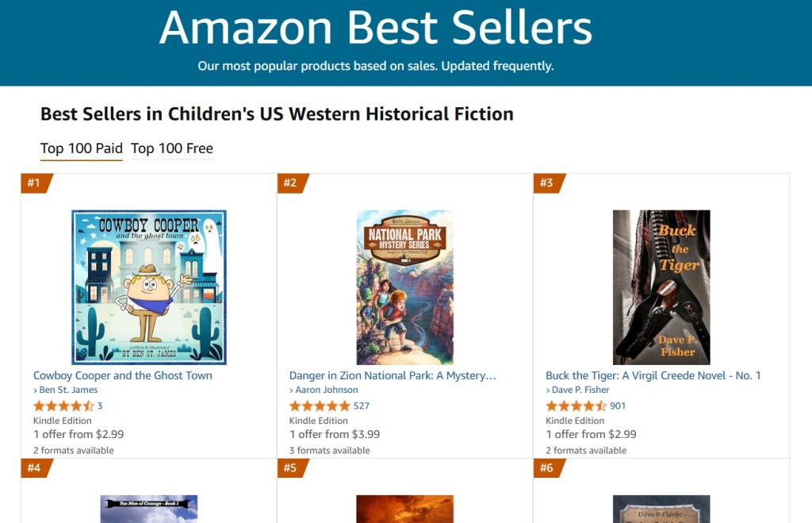Visit author Aaron Johnson page
Image resolution: width=812 pixels, height=523 pixels.
[326, 390]
